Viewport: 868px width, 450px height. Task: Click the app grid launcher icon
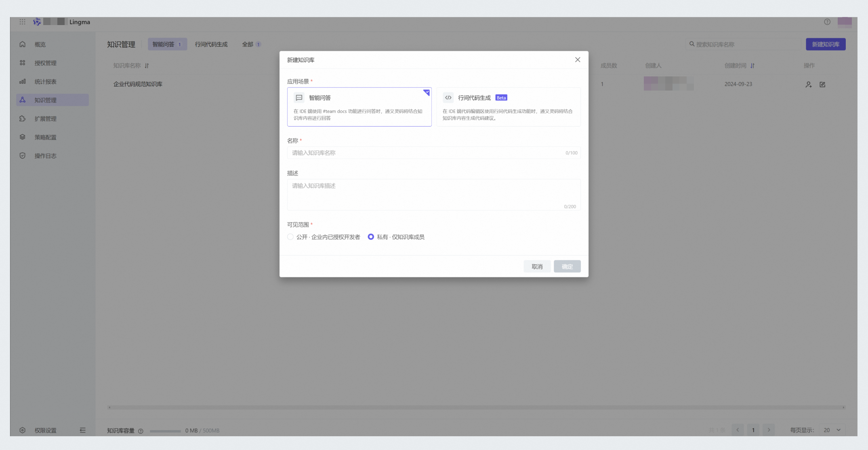pos(22,22)
